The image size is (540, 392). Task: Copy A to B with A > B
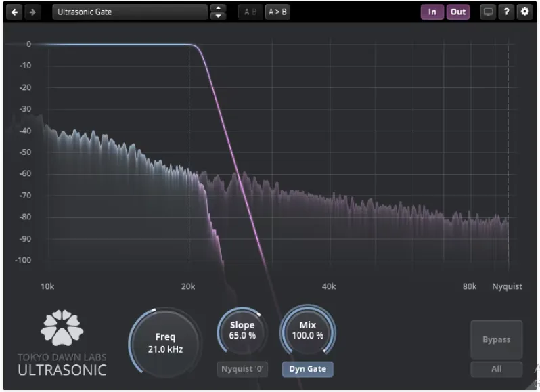point(277,12)
